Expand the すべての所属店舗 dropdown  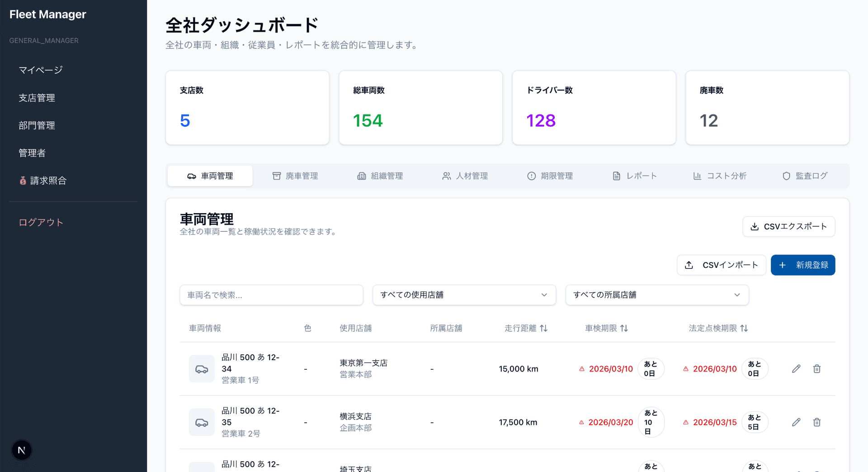tap(656, 295)
